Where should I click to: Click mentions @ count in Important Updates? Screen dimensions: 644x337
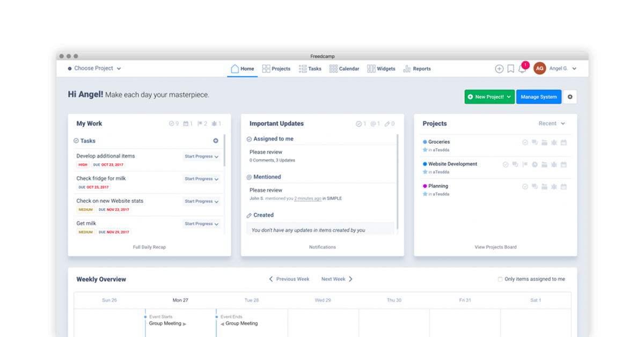tap(375, 123)
